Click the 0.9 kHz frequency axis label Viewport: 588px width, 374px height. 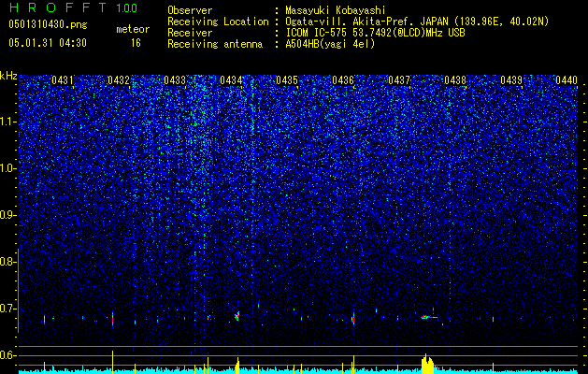(7, 215)
